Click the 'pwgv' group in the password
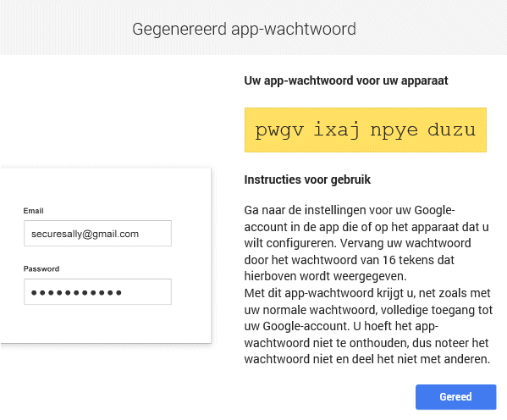 [x=279, y=130]
